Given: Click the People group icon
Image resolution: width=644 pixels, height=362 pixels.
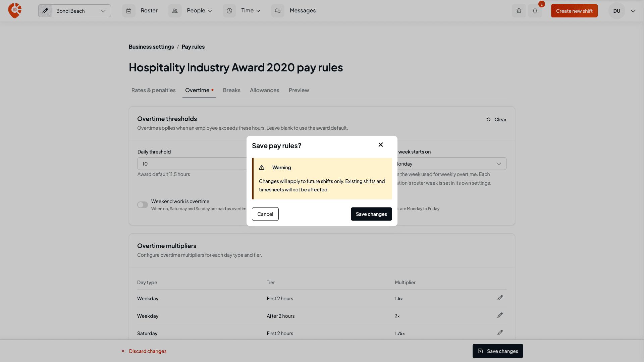Looking at the screenshot, I should tap(175, 11).
